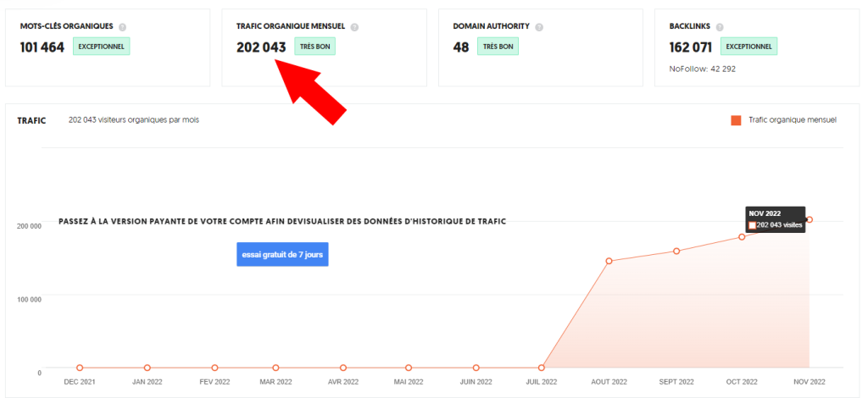Click the help icon next to Mots-clés organiques
Screen dimensions: 868x398
122,26
